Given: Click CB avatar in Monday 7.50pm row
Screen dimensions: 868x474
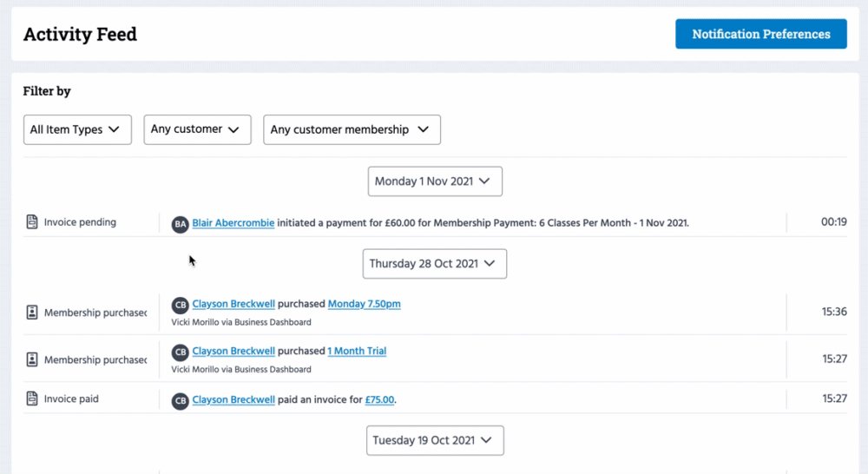Looking at the screenshot, I should (x=181, y=306).
